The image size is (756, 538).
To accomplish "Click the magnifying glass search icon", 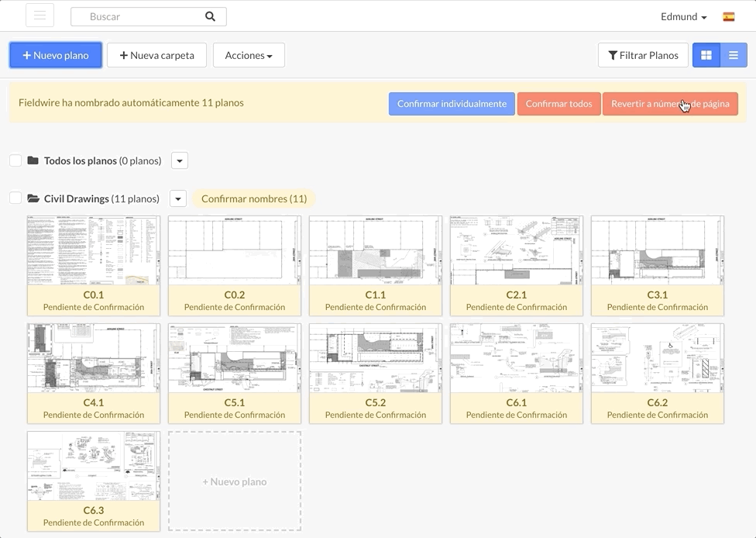I will tap(209, 16).
